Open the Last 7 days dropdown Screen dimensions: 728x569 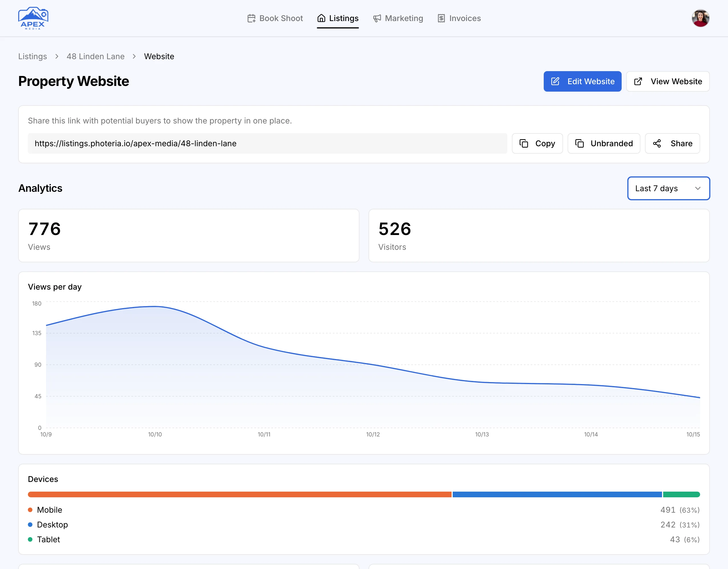(x=668, y=188)
